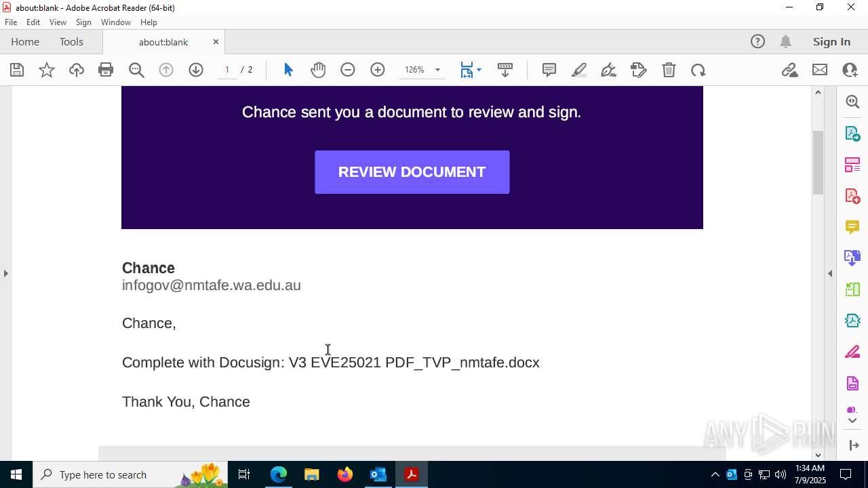Collapse the right tools pane arrow
Screen dimensions: 868x488
point(830,273)
